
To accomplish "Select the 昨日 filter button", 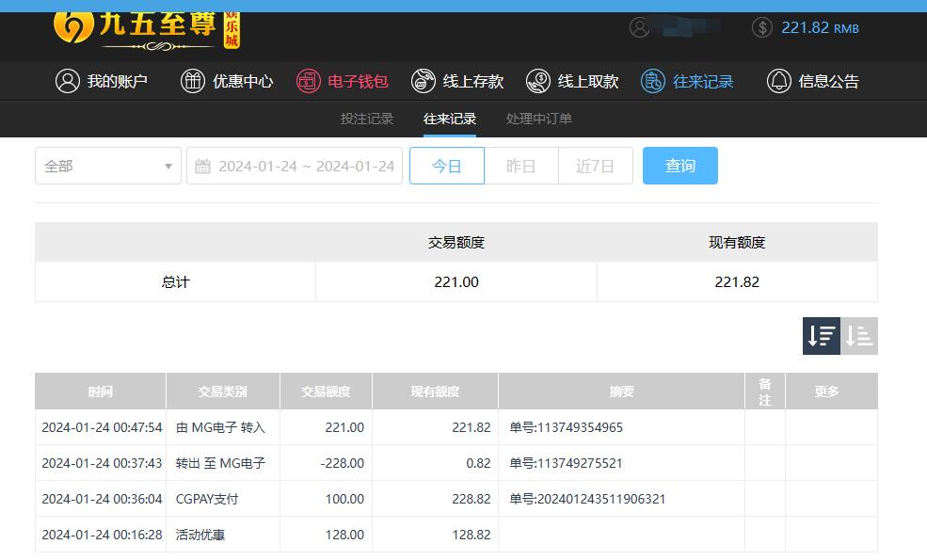I will pyautogui.click(x=520, y=166).
